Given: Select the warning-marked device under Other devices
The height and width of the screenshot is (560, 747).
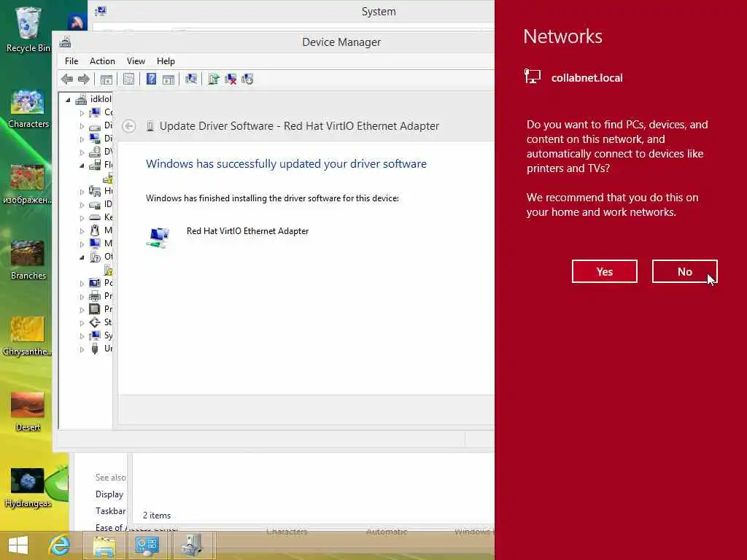Looking at the screenshot, I should click(108, 270).
